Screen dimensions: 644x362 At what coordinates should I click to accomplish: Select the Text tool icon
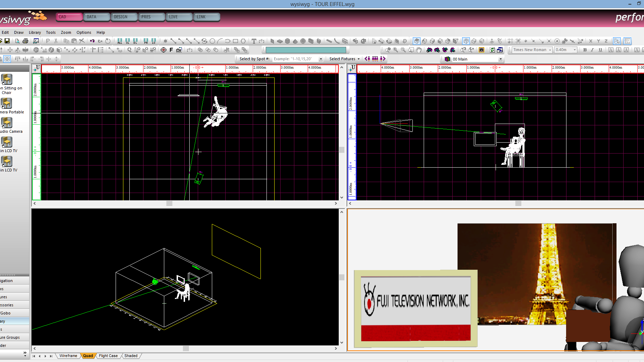coord(254,41)
